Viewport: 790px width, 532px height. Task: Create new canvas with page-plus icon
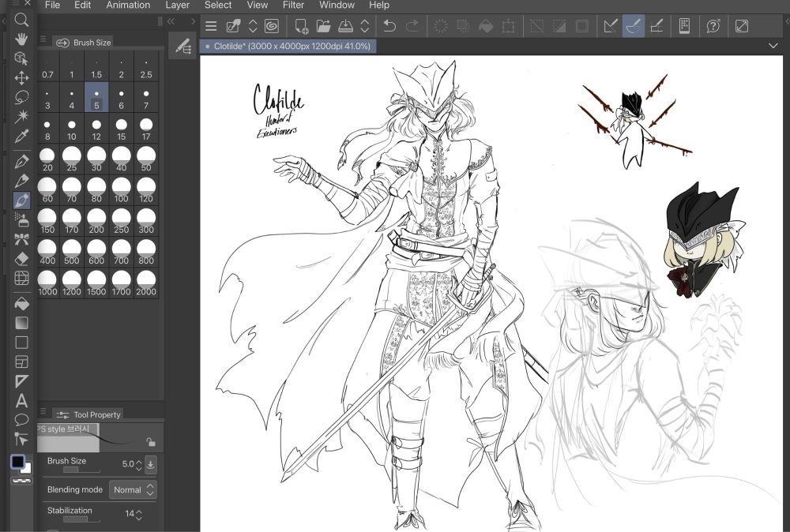pyautogui.click(x=301, y=26)
